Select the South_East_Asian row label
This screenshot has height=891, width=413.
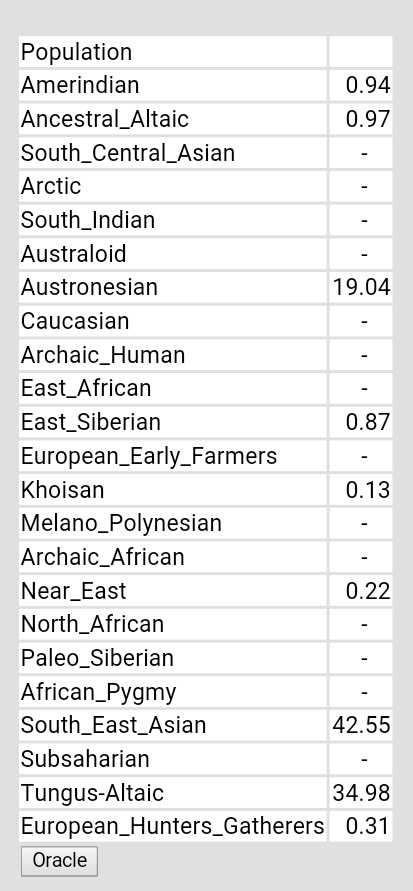click(x=173, y=725)
